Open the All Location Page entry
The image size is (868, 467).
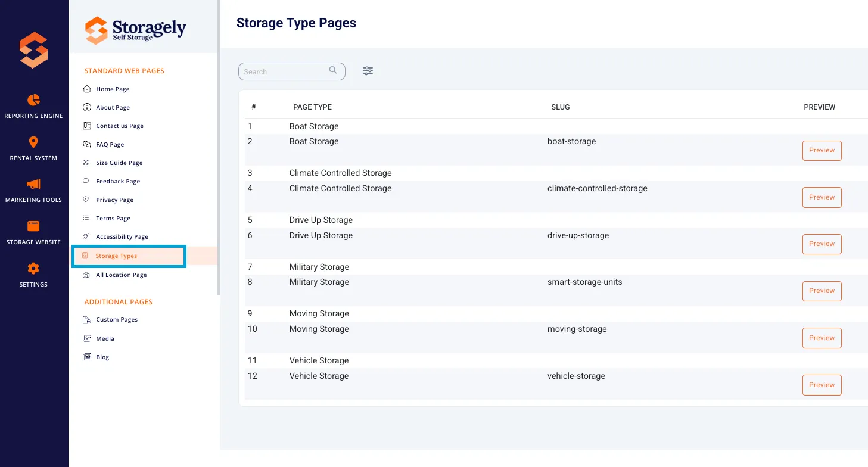pos(122,275)
